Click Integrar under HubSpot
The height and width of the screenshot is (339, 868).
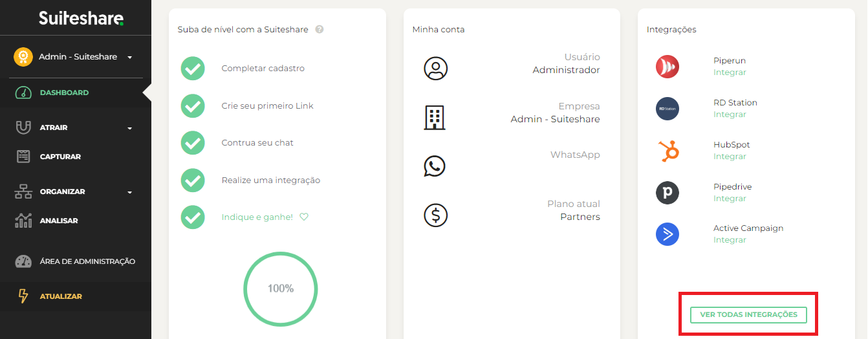(730, 157)
